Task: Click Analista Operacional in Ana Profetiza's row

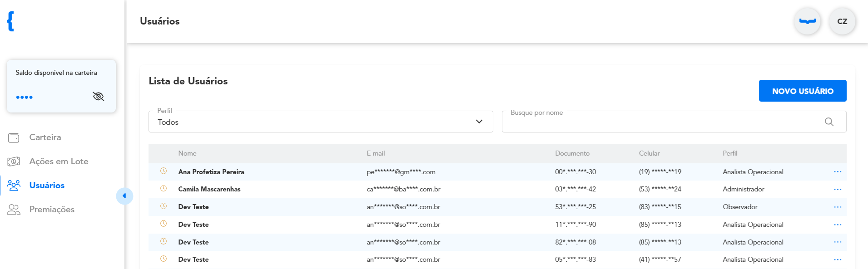Action: coord(753,172)
